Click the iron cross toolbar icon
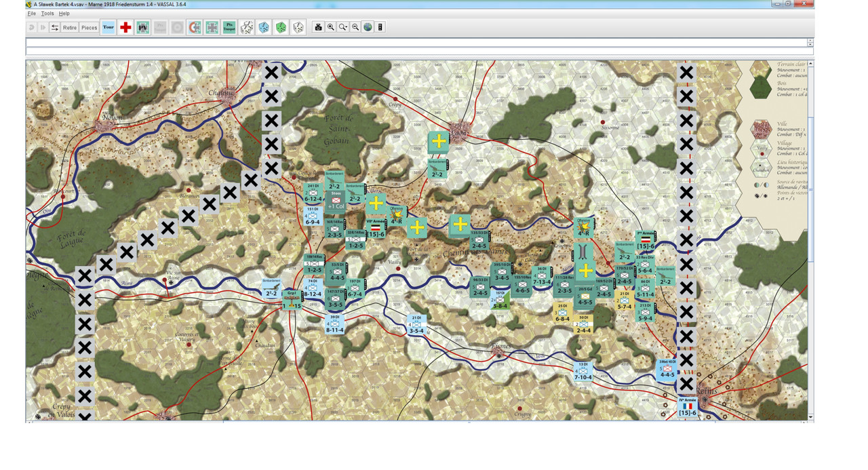868x470 pixels. [x=212, y=27]
